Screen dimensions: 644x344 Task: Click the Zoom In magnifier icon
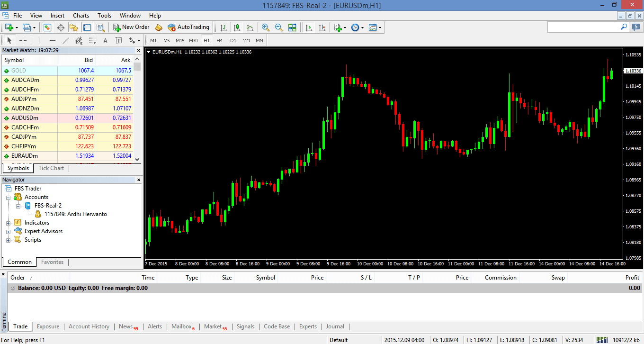[x=265, y=27]
